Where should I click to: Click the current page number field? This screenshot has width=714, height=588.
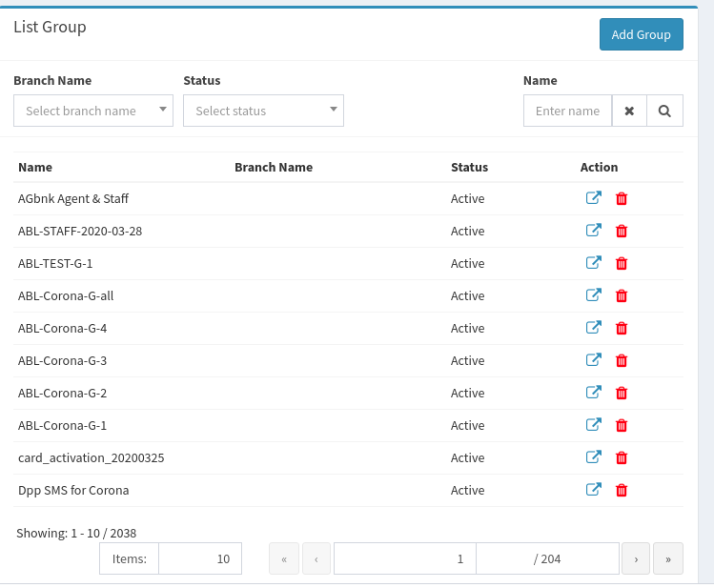405,558
